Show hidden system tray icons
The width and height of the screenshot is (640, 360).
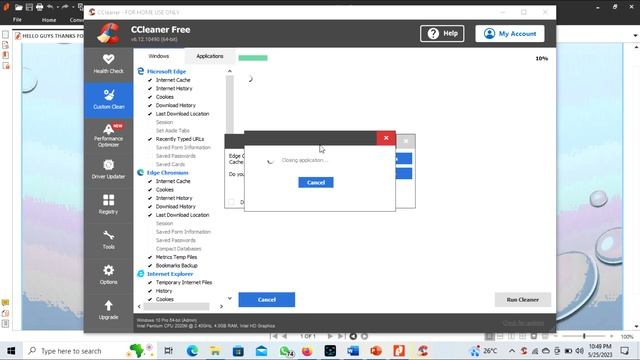pyautogui.click(x=512, y=351)
